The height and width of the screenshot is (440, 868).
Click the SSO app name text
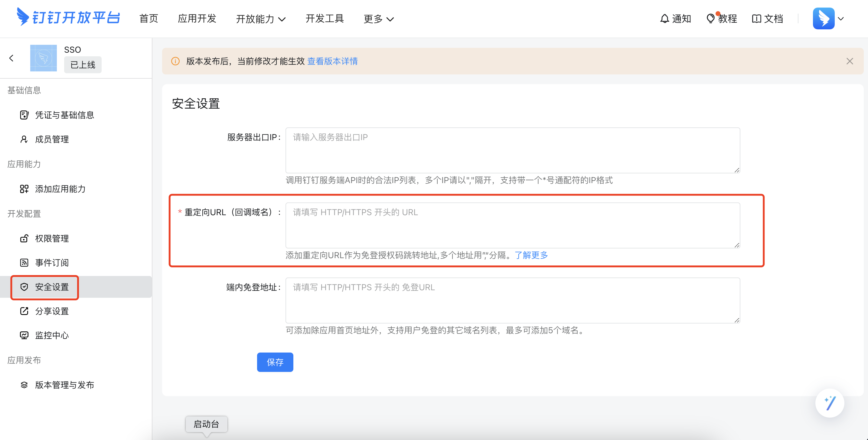pyautogui.click(x=73, y=50)
